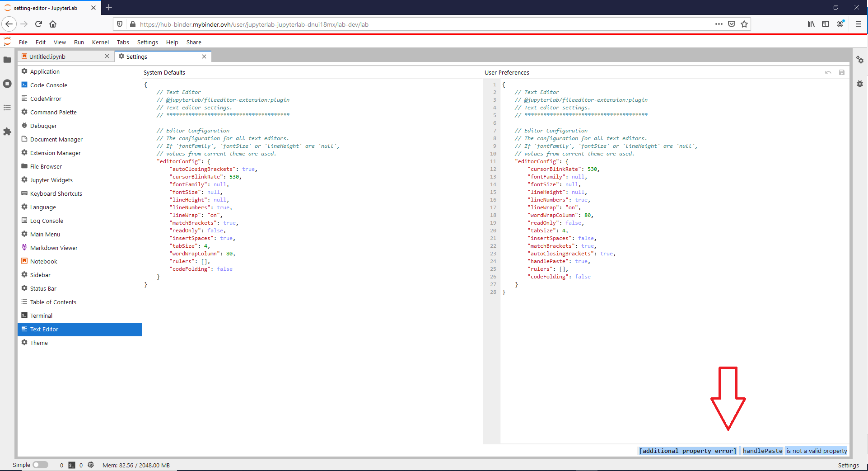Click the handlePaste line in User Preferences
Viewport: 868px width, 471px height.
[x=560, y=261]
